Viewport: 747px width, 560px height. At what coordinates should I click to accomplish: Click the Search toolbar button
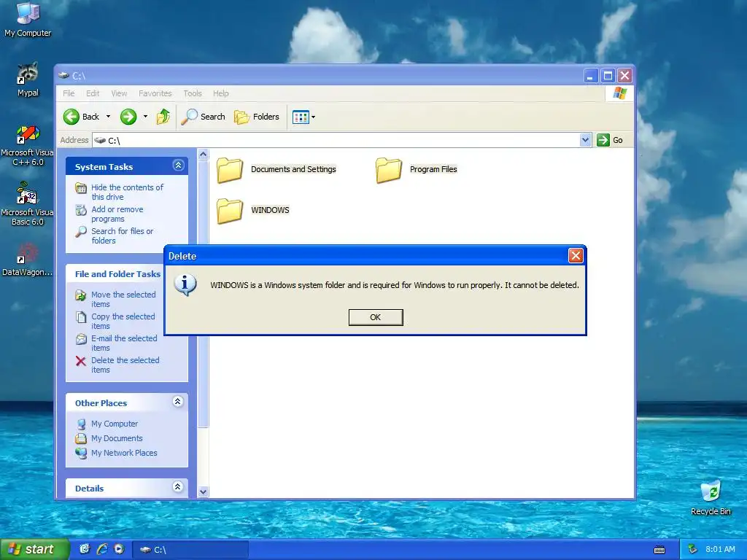pos(204,117)
